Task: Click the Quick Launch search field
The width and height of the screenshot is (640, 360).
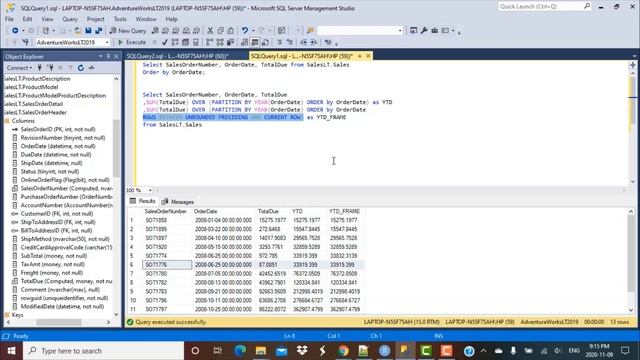Action: tap(544, 7)
